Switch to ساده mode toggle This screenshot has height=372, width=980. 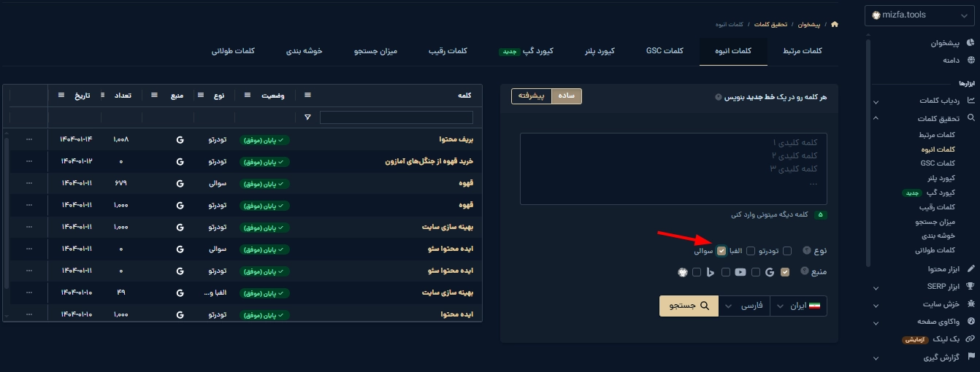(x=567, y=96)
